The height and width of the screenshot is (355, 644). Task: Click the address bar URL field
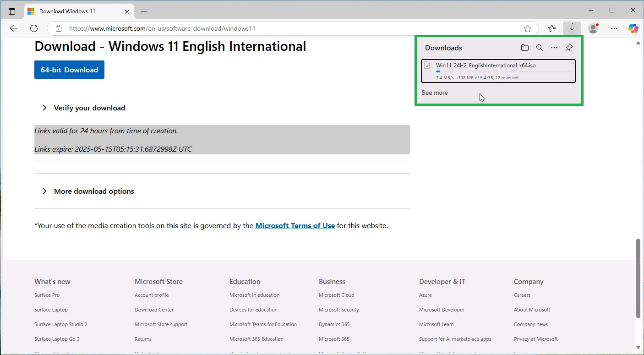click(293, 28)
